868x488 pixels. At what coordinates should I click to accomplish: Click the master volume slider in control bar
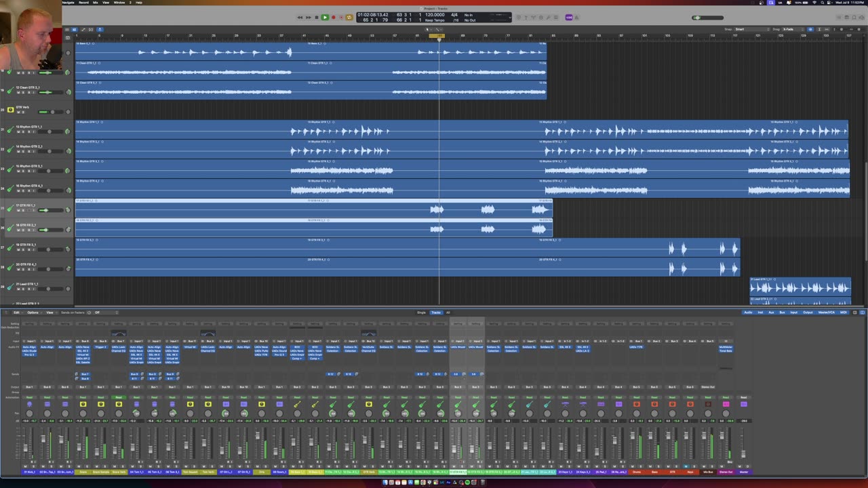click(709, 18)
